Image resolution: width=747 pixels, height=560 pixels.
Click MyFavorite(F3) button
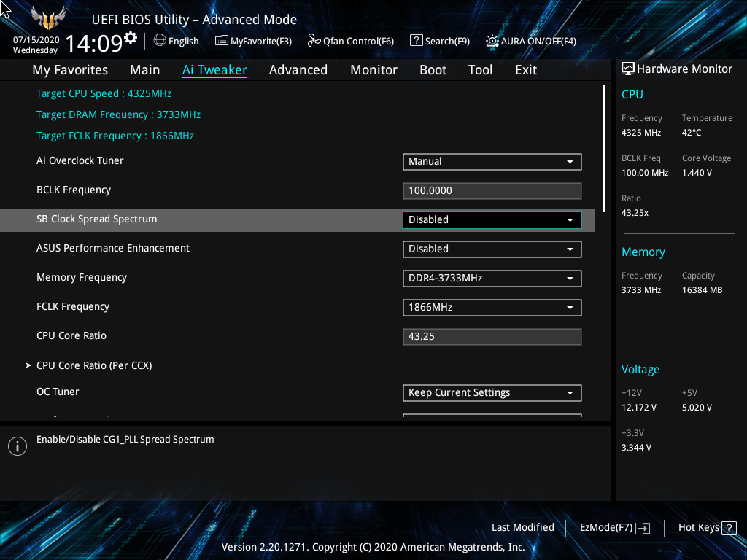253,41
